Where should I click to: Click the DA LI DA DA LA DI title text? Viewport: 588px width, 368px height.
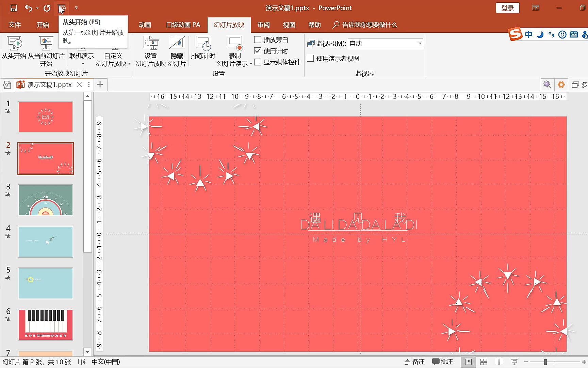point(359,225)
